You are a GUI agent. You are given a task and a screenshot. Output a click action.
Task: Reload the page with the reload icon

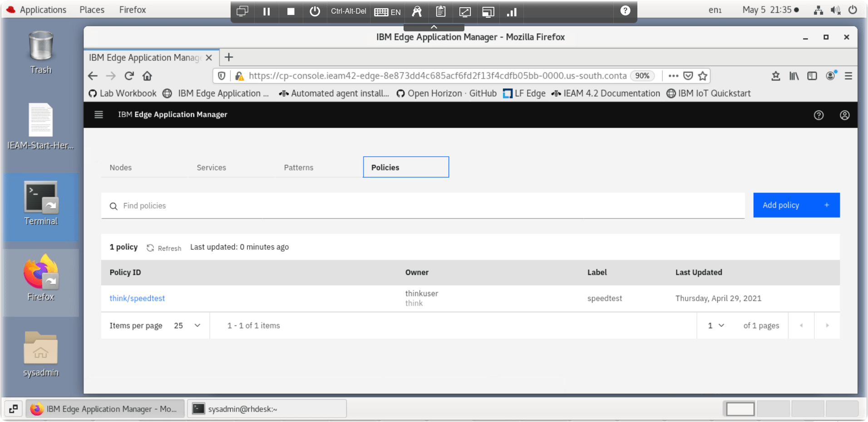pos(129,76)
